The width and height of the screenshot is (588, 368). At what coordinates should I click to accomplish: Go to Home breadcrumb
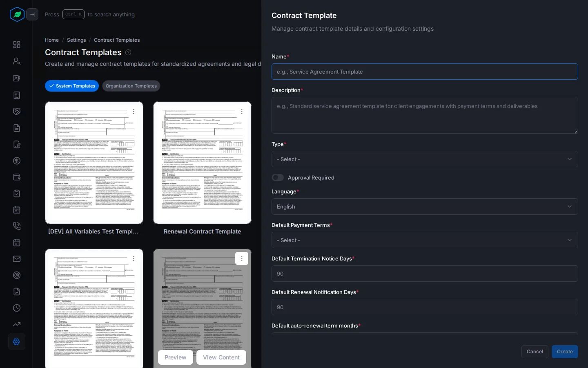point(52,40)
